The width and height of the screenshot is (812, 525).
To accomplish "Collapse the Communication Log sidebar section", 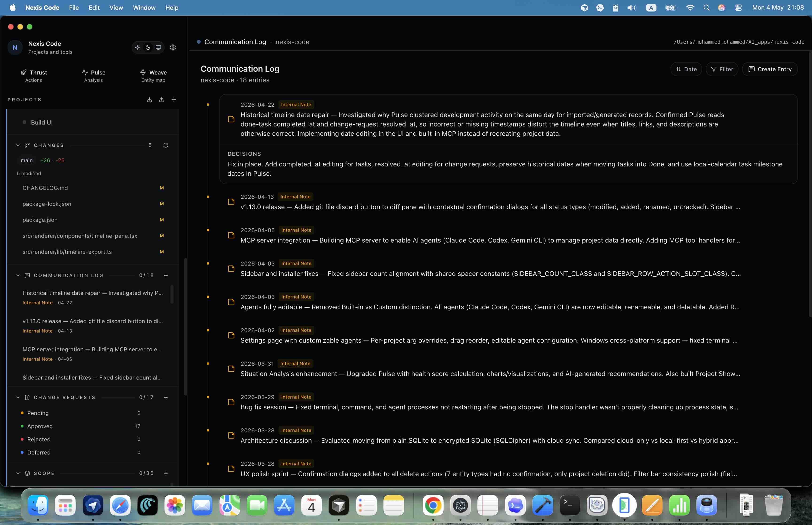I will click(x=18, y=275).
